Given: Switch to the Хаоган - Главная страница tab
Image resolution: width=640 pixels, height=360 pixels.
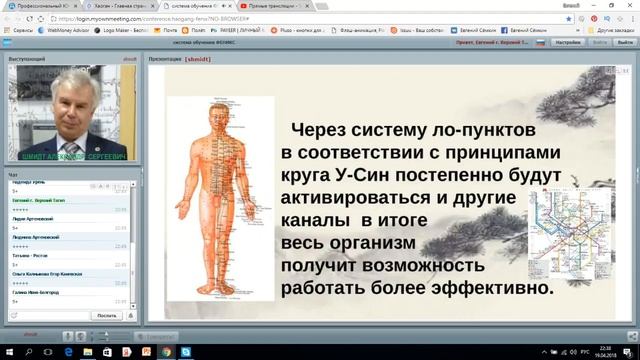Looking at the screenshot, I should tap(120, 6).
